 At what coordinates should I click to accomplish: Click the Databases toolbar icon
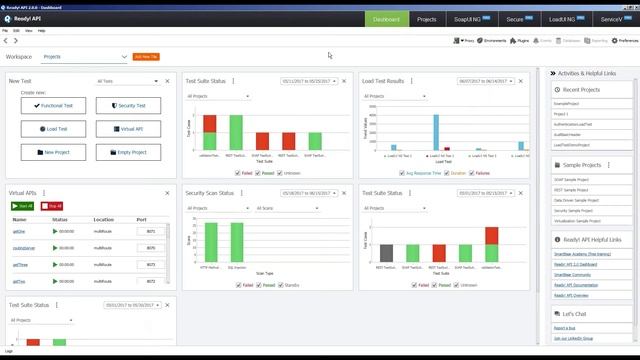pos(568,40)
